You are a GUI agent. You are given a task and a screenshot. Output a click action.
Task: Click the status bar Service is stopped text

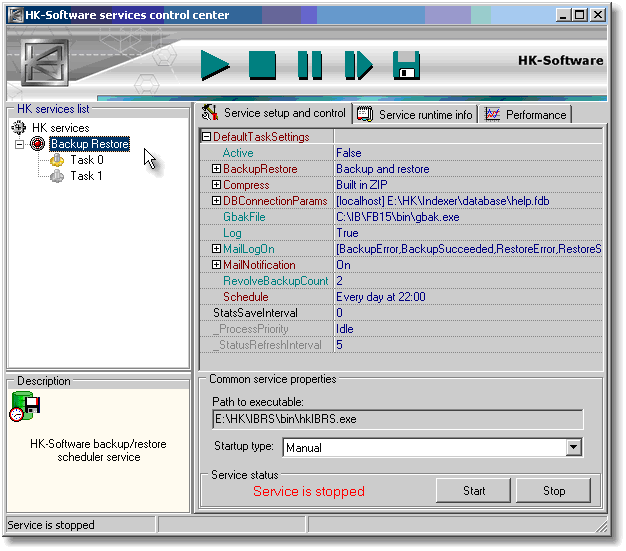51,525
